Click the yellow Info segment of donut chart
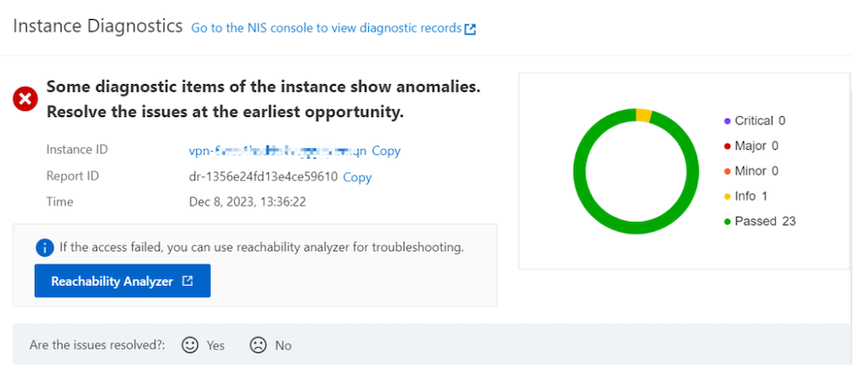 [643, 115]
